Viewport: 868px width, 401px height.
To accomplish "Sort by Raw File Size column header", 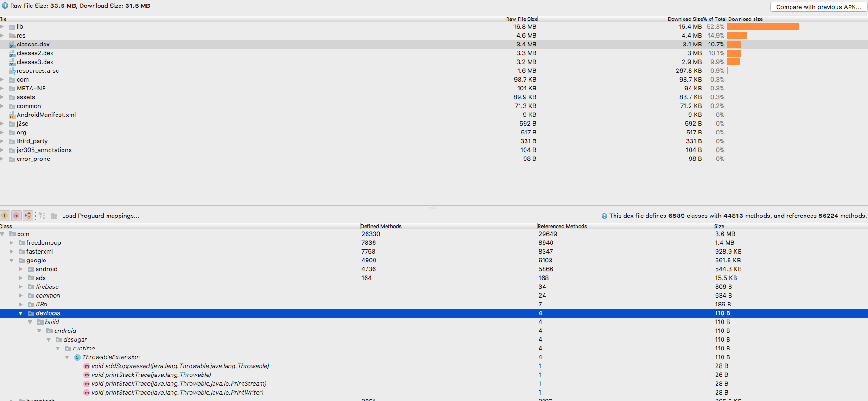I will 521,19.
